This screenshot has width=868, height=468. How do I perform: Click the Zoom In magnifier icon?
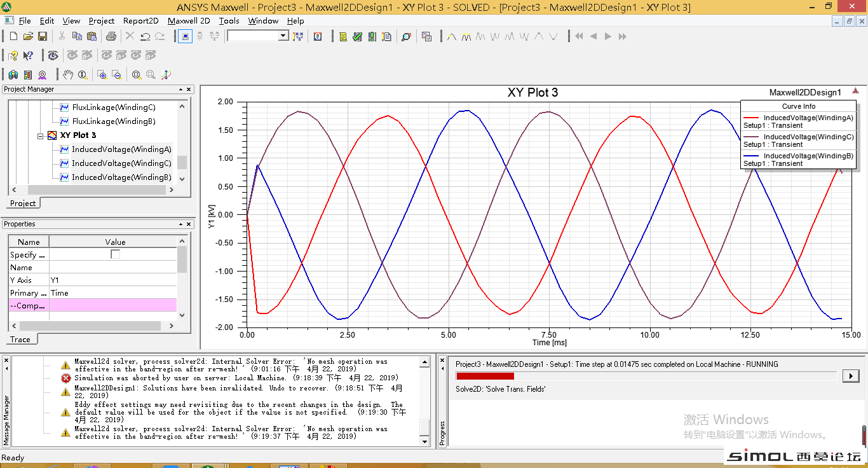102,74
